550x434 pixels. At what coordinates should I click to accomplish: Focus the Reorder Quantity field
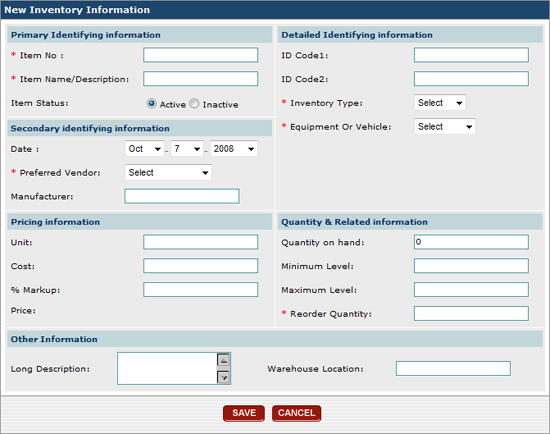pos(471,313)
